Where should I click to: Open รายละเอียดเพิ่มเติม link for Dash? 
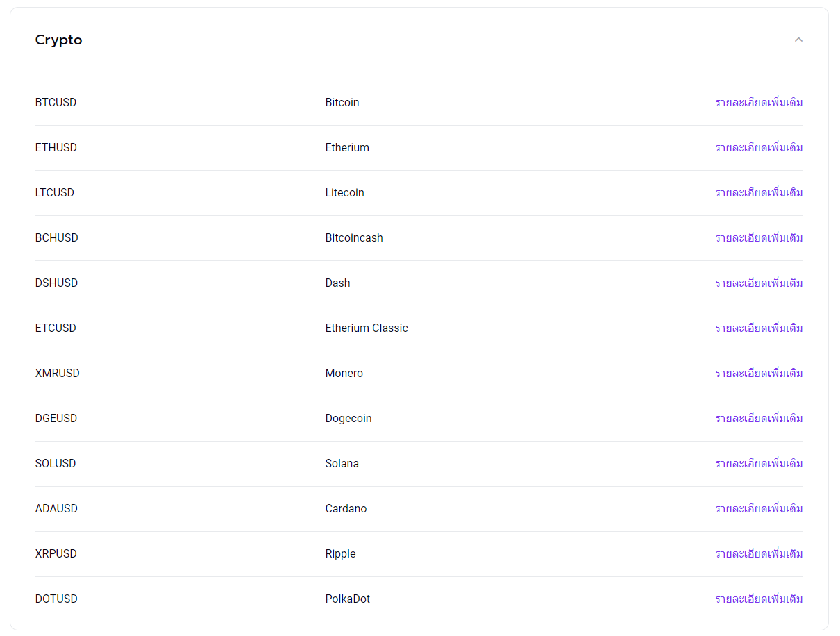759,283
